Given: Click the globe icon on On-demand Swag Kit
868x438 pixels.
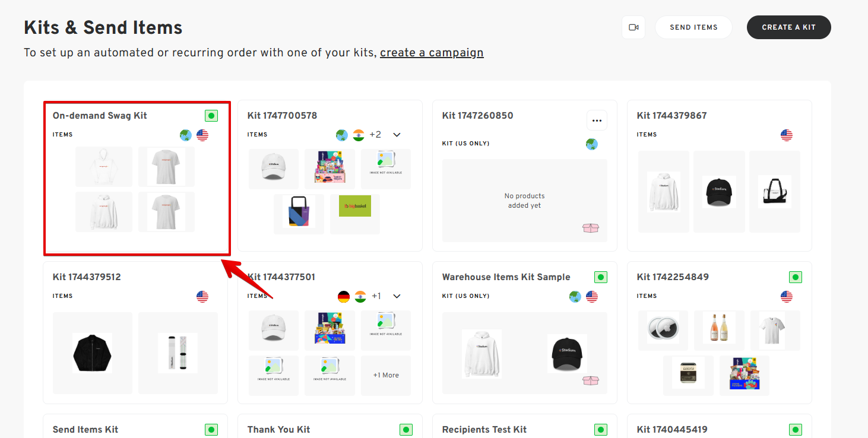Looking at the screenshot, I should coord(186,135).
